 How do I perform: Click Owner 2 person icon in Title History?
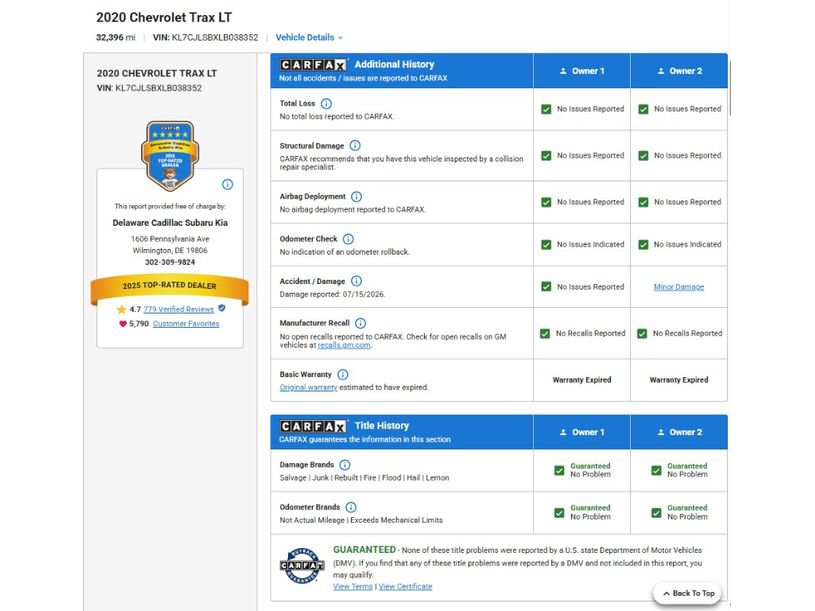[661, 432]
